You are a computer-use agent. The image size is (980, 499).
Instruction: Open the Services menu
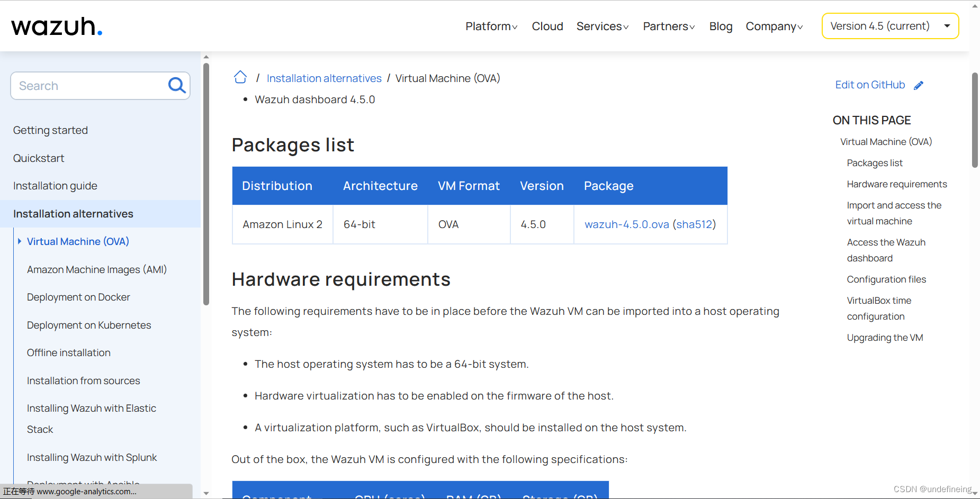coord(603,26)
